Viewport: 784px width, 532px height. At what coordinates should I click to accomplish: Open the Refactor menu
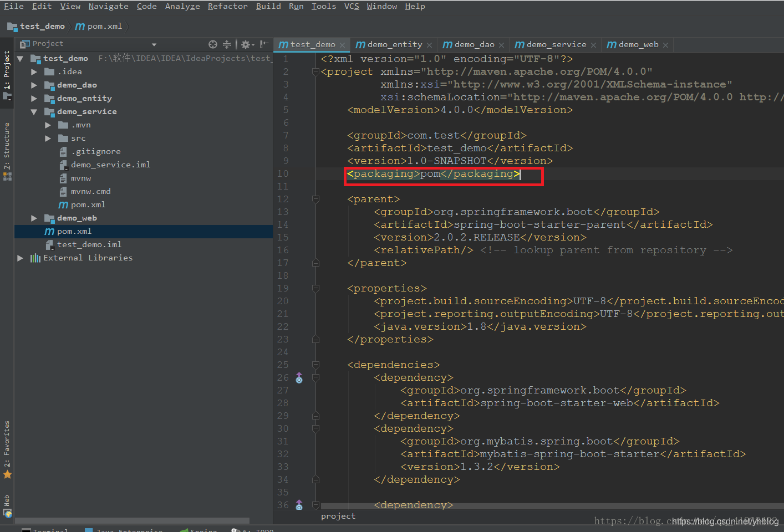(x=227, y=6)
